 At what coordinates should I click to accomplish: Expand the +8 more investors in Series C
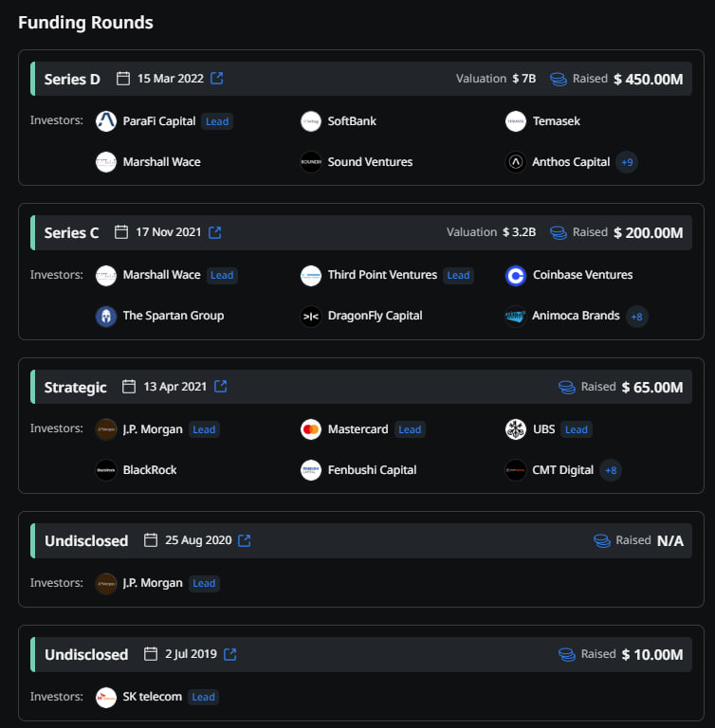point(637,316)
